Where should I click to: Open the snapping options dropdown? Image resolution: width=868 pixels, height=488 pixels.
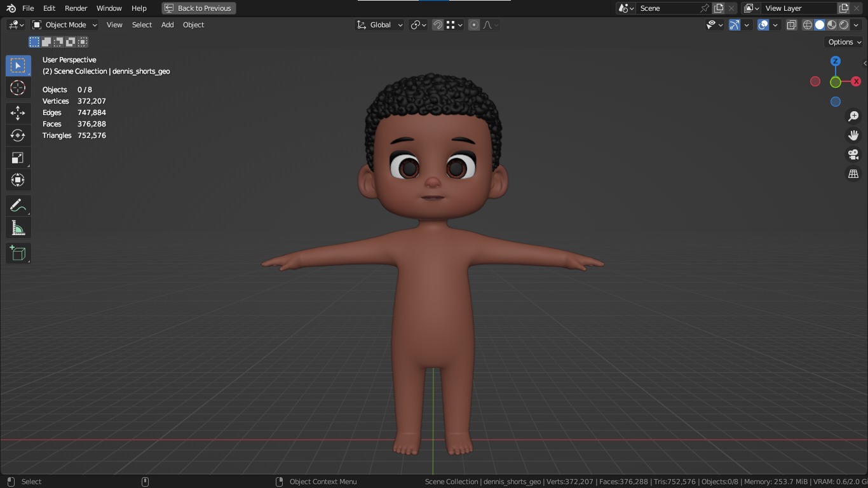(454, 25)
